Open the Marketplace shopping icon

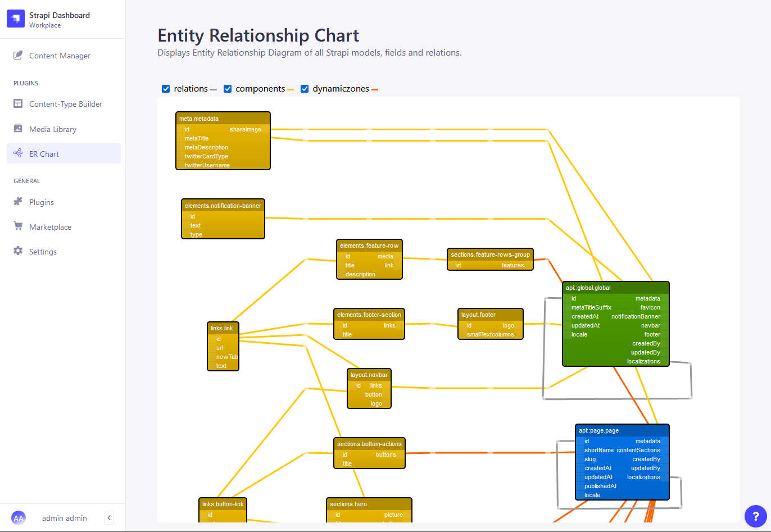point(19,226)
